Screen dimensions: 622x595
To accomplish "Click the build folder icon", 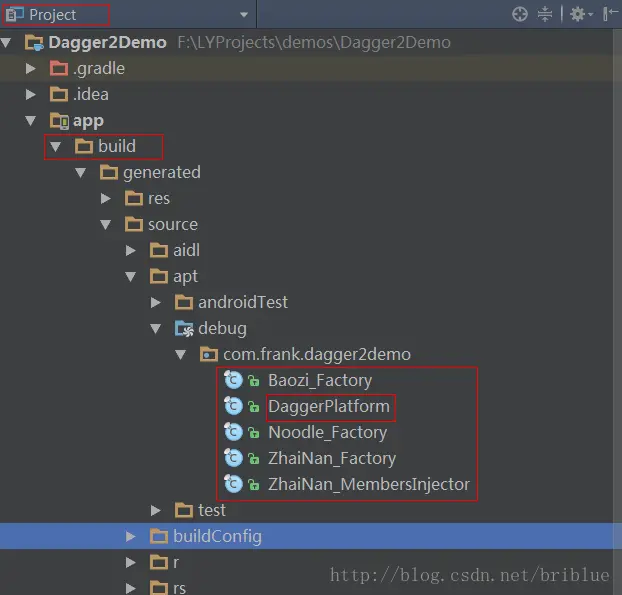I will point(84,146).
